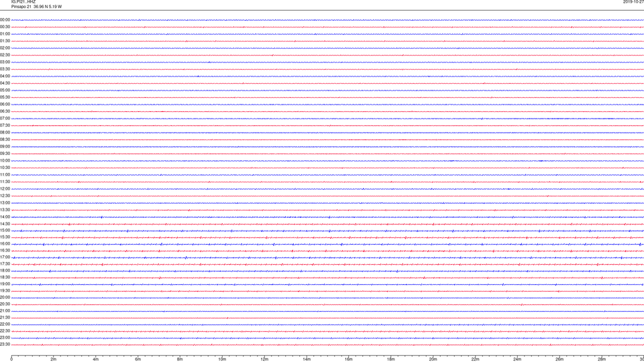Screen dimensions: 644x362
Task: Select the 09:30 row label
Action: coord(5,154)
